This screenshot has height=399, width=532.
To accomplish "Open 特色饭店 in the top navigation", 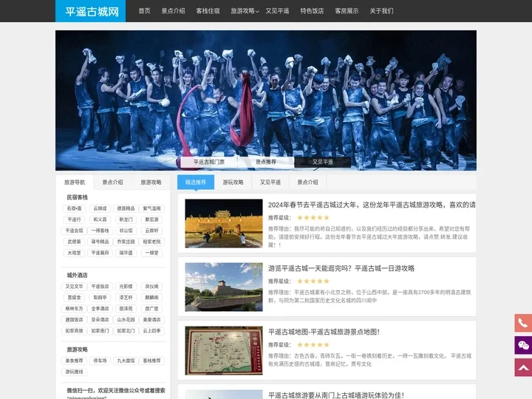I will [x=312, y=11].
